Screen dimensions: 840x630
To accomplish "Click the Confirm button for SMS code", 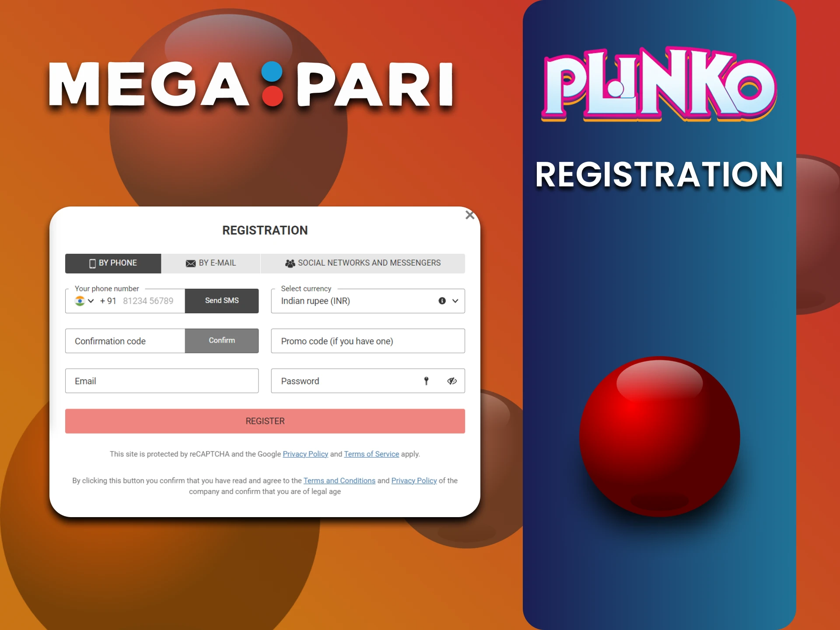I will click(x=221, y=341).
